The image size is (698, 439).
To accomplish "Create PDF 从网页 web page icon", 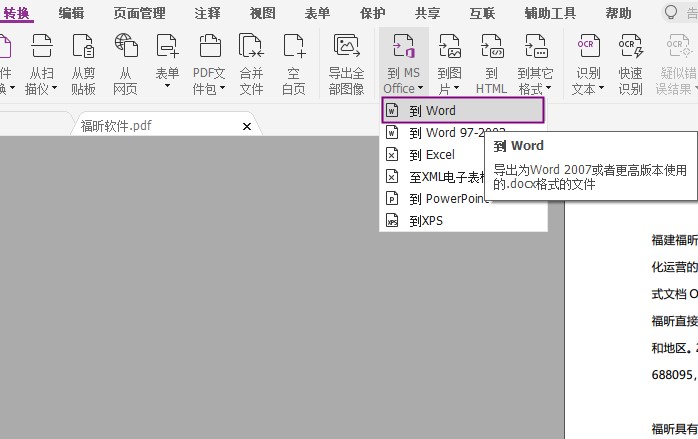I will (x=126, y=45).
